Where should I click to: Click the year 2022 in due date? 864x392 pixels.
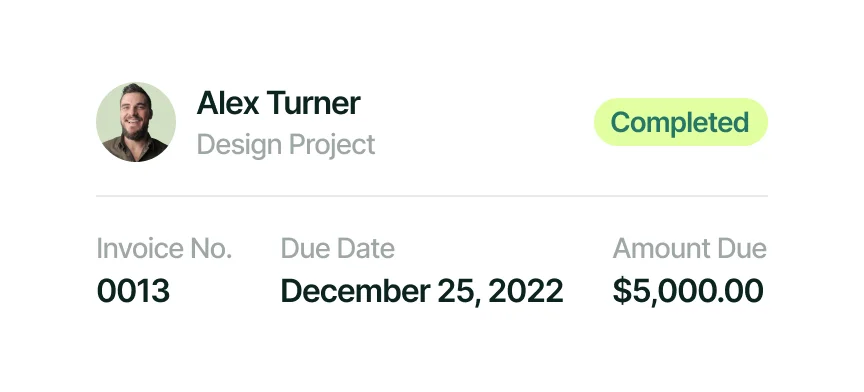[526, 291]
